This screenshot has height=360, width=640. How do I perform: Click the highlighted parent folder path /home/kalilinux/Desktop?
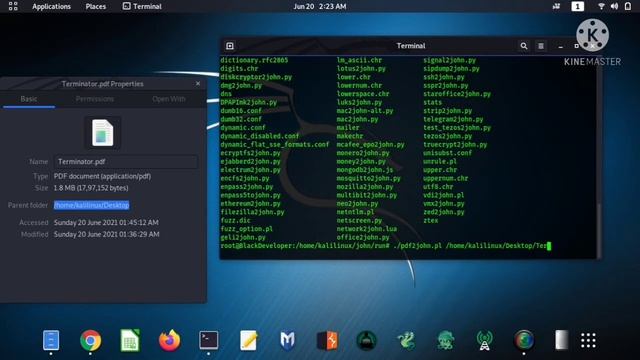click(91, 205)
